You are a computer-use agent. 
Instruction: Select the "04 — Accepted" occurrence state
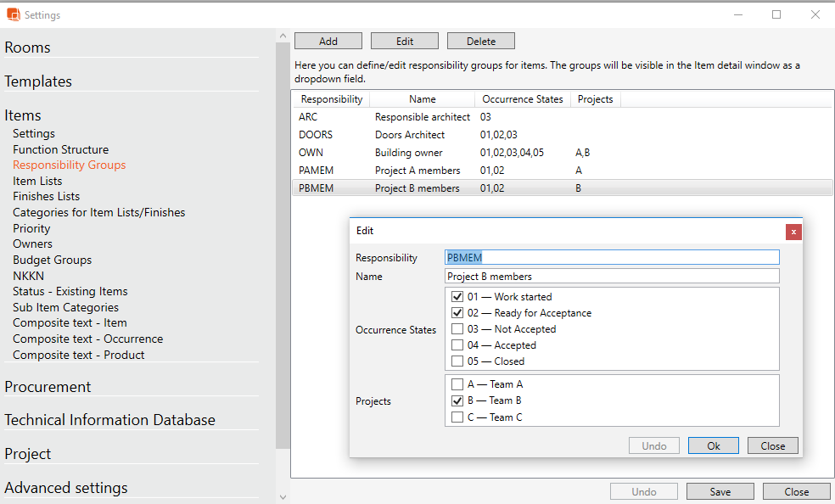click(457, 344)
